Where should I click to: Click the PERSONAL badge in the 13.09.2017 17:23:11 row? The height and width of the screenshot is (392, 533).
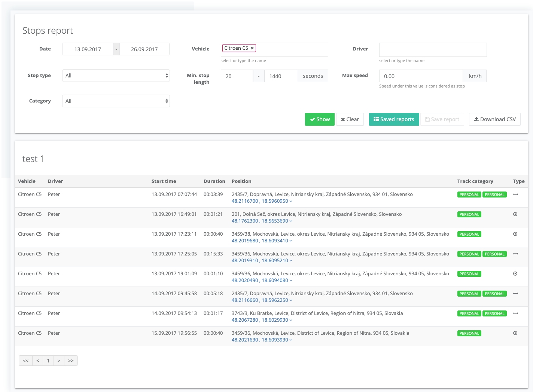tap(469, 235)
